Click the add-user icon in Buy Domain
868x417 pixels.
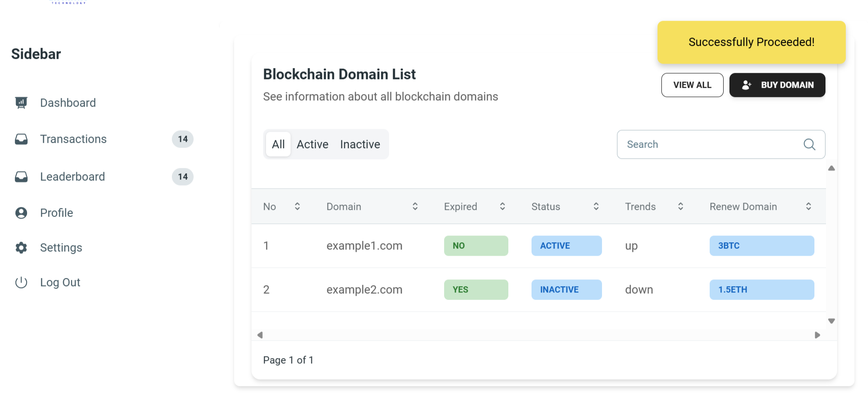(x=746, y=85)
